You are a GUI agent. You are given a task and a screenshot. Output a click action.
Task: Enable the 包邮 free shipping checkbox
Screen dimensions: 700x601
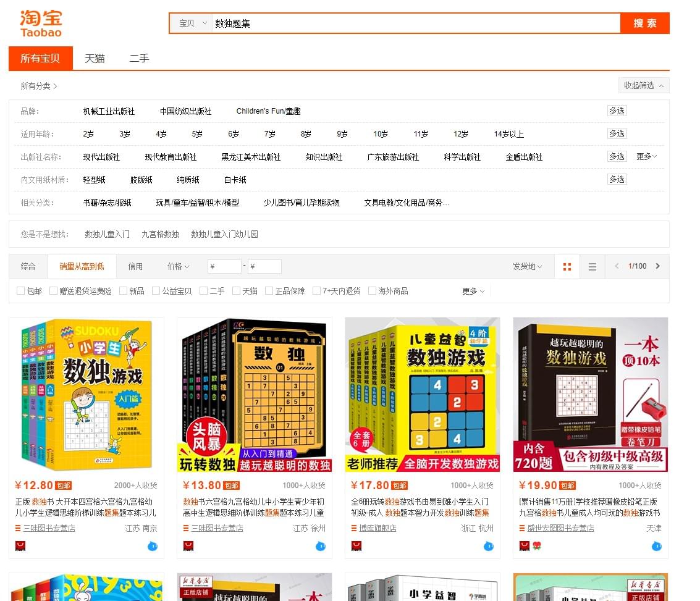click(x=20, y=291)
